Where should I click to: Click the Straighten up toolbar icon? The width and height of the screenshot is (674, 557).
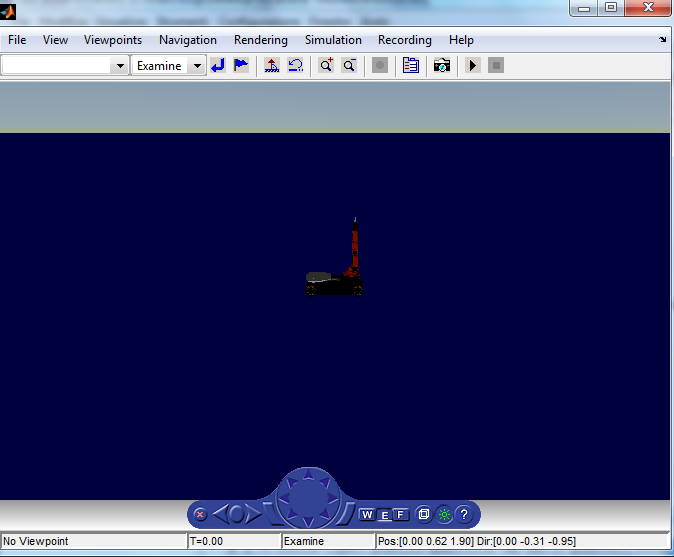pos(271,66)
